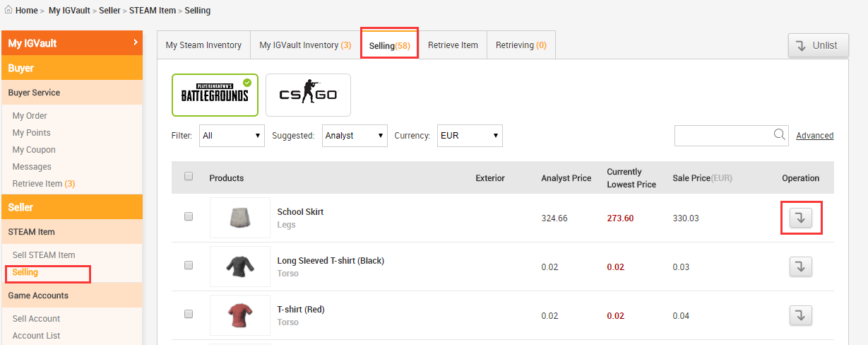Screen dimensions: 868x345
Task: Click Currently Lowest Price column header
Action: point(631,178)
